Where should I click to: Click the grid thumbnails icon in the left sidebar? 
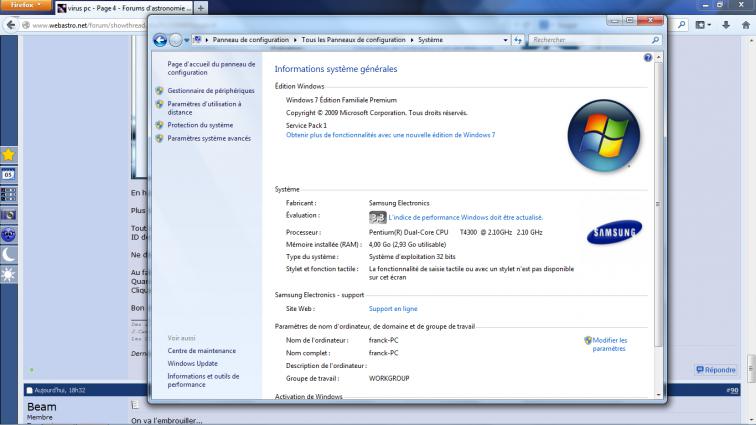[9, 194]
